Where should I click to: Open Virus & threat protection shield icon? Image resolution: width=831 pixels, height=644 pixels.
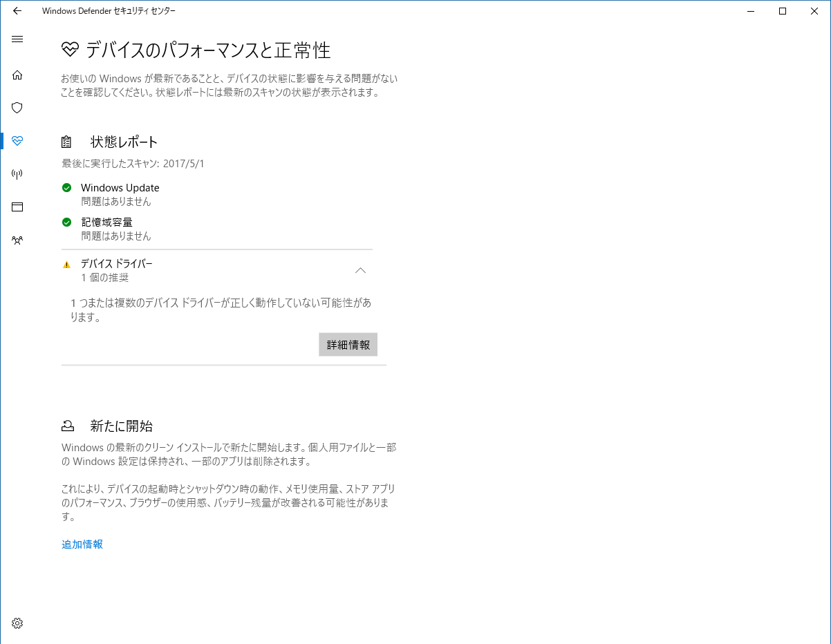(17, 108)
